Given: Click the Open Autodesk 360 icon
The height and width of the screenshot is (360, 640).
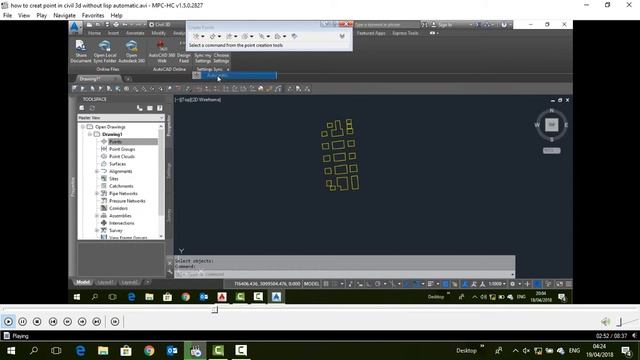Looking at the screenshot, I should (x=131, y=51).
